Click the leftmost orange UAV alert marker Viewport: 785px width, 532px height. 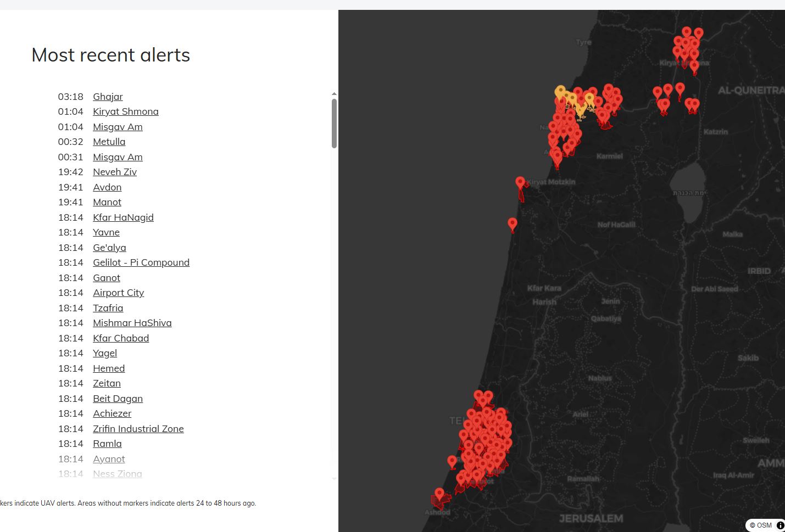(x=560, y=92)
